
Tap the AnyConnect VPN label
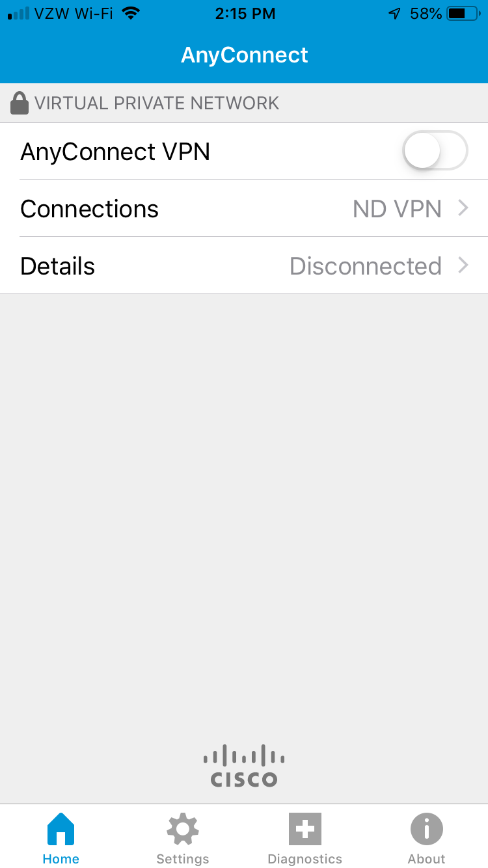tap(115, 152)
